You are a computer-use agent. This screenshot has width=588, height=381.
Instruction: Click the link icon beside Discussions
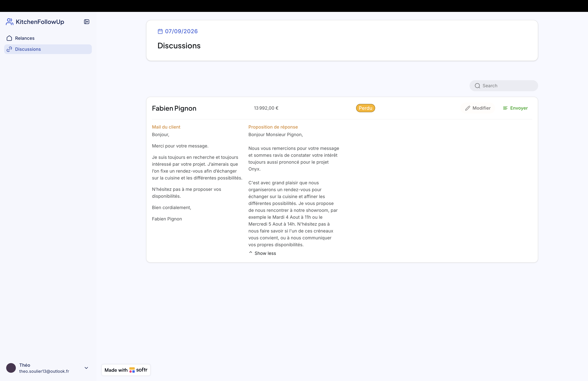[x=9, y=49]
